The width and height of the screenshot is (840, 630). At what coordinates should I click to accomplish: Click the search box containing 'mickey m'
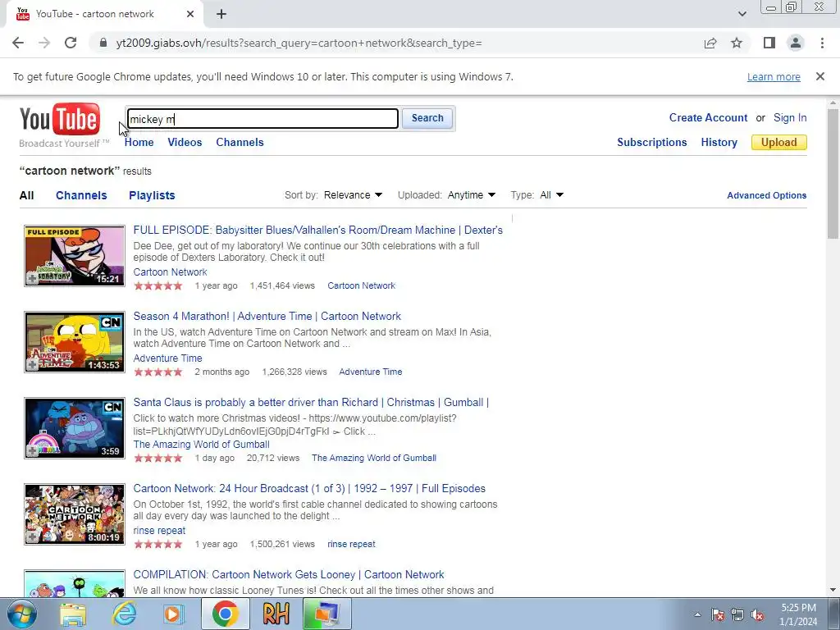click(x=263, y=119)
